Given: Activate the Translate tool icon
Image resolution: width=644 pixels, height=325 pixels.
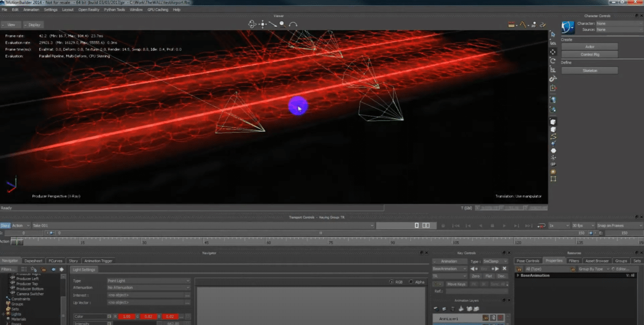Looking at the screenshot, I should [x=553, y=52].
